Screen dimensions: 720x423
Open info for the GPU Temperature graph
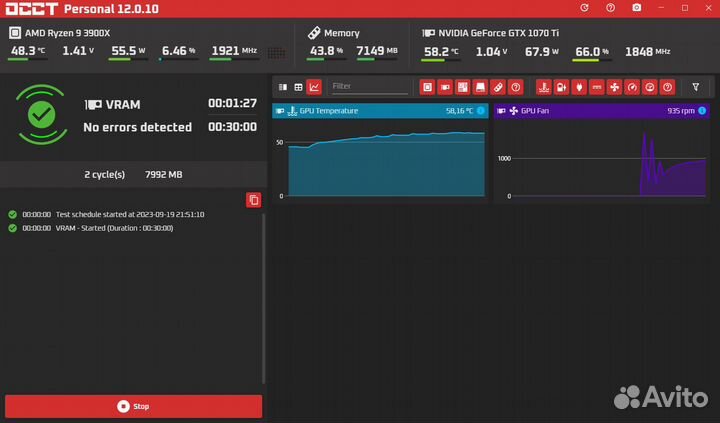click(x=481, y=111)
